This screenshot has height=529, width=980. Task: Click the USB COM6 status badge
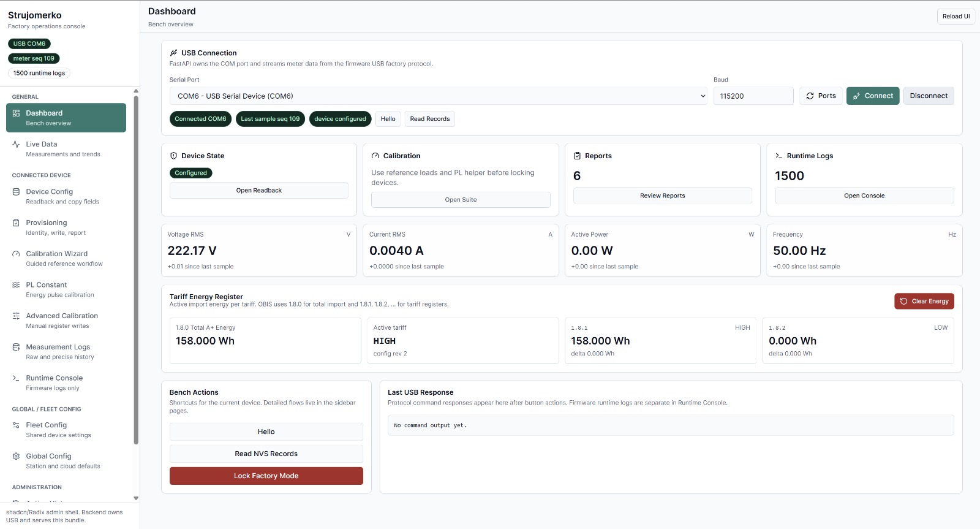click(x=29, y=44)
